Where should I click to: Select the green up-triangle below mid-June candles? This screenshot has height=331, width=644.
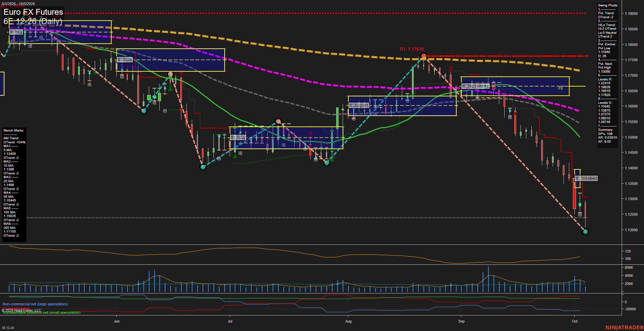click(170, 88)
